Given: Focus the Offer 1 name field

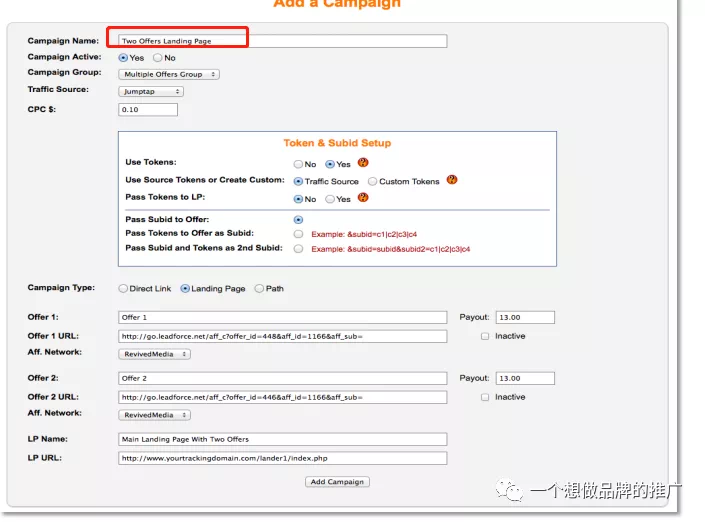Looking at the screenshot, I should pyautogui.click(x=283, y=317).
